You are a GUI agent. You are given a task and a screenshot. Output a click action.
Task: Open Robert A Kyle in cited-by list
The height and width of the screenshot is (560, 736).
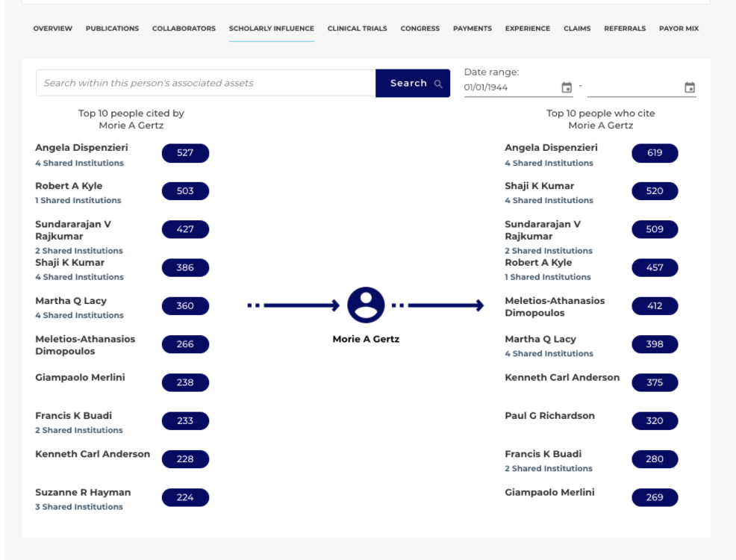pos(69,186)
